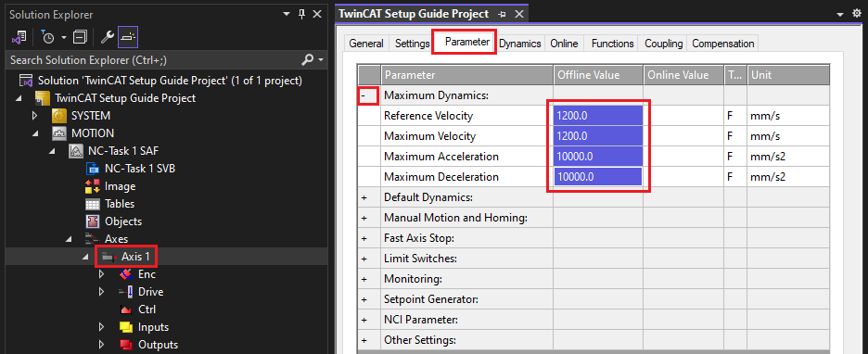Viewport: 868px width, 354px height.
Task: Click the gear icon in document tab bar
Action: [856, 15]
